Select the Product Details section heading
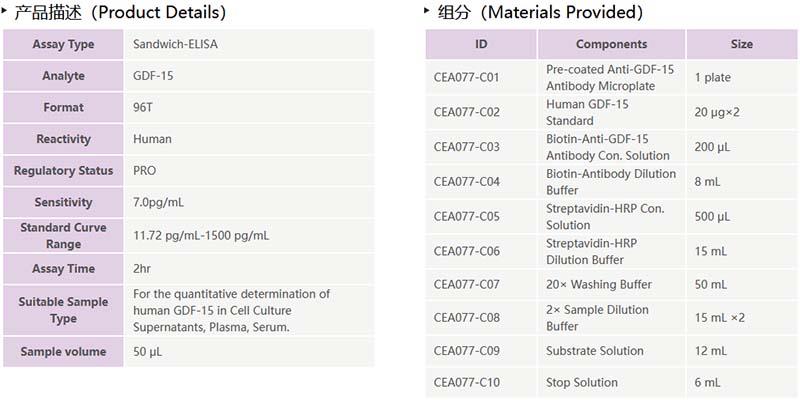Viewport: 800px width, 400px height. (x=120, y=13)
